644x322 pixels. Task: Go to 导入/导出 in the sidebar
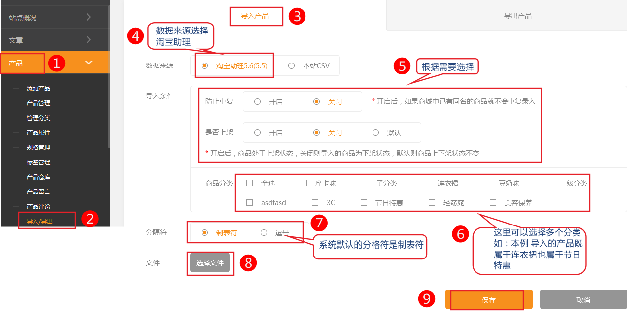coord(40,222)
